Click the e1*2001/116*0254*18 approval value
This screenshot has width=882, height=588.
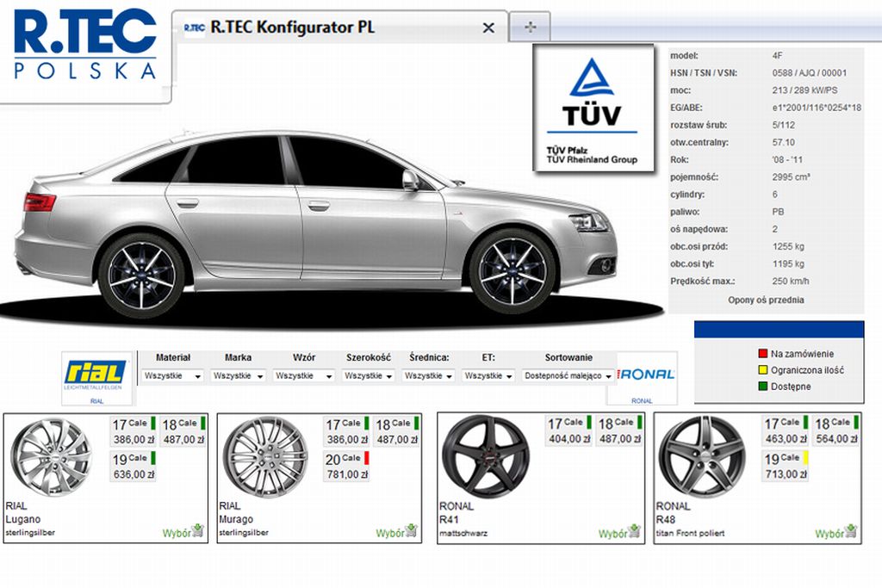pos(817,108)
